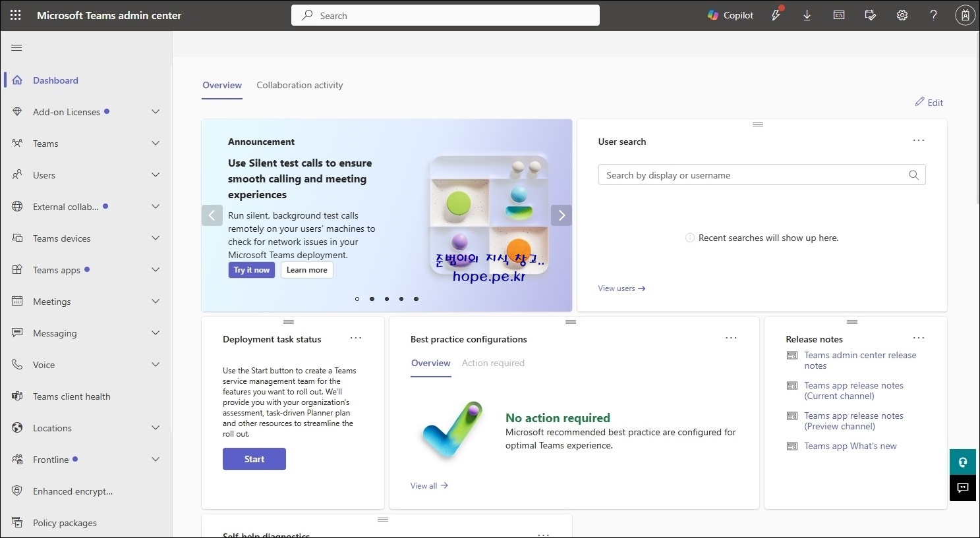
Task: Open Policy packages icon in sidebar
Action: click(17, 523)
